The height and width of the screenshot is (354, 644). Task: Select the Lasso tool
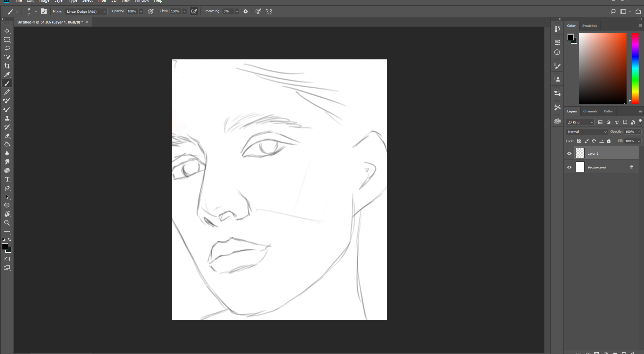7,48
